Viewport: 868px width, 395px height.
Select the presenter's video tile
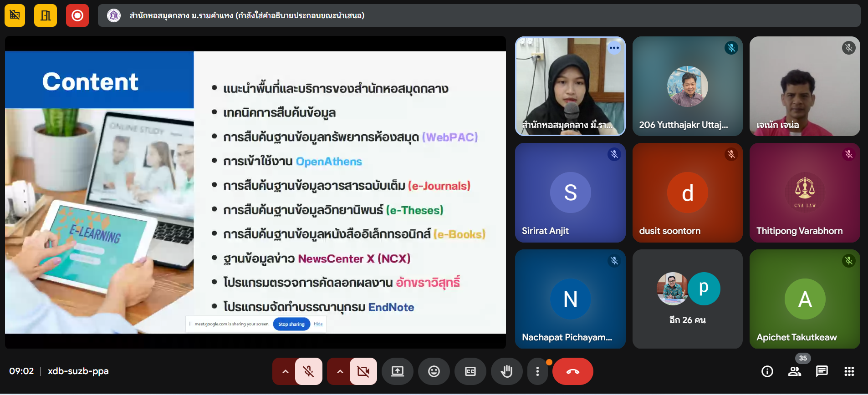pyautogui.click(x=570, y=86)
